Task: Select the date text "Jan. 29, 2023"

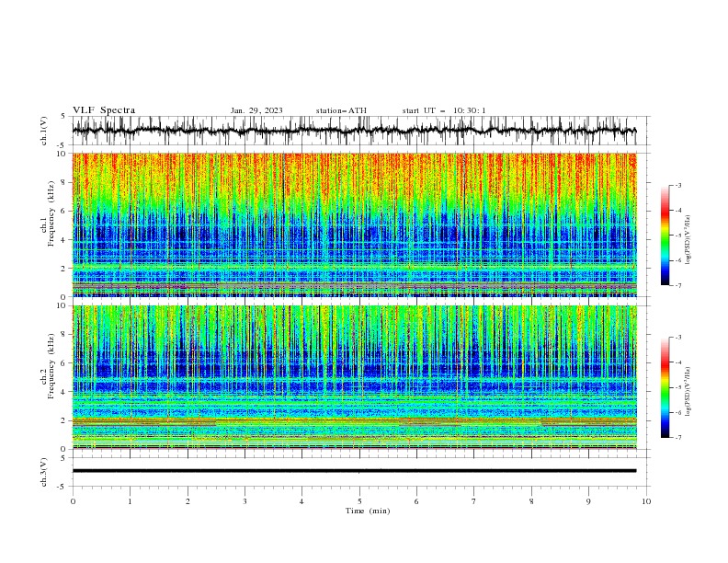Action: pyautogui.click(x=256, y=110)
